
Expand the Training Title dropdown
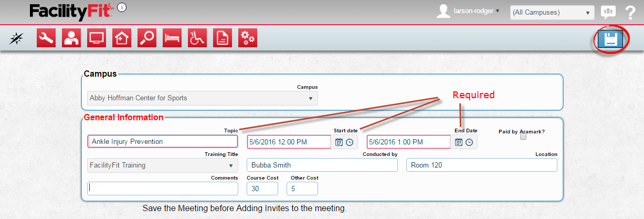(x=163, y=165)
